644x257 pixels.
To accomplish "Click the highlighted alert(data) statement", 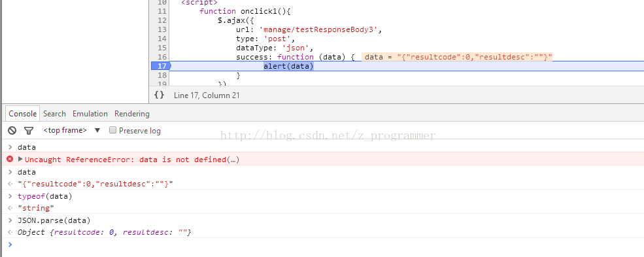I will pos(288,66).
